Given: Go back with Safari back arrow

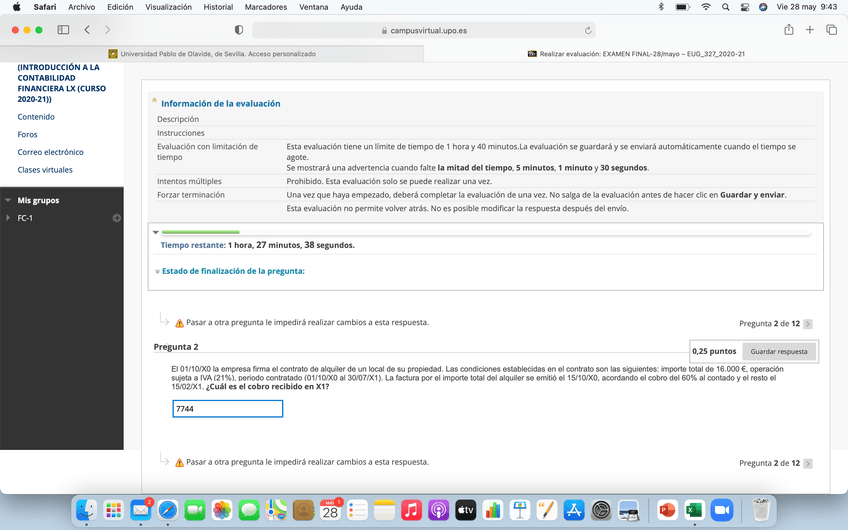Looking at the screenshot, I should tap(87, 30).
